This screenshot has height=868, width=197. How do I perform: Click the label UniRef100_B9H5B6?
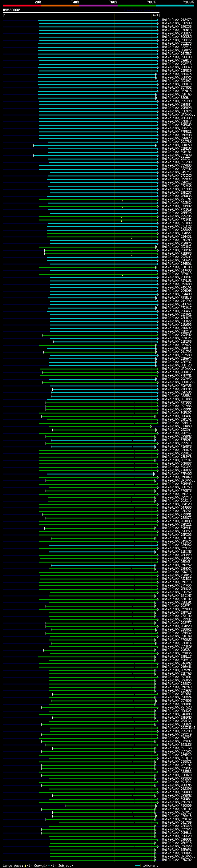(x=177, y=393)
